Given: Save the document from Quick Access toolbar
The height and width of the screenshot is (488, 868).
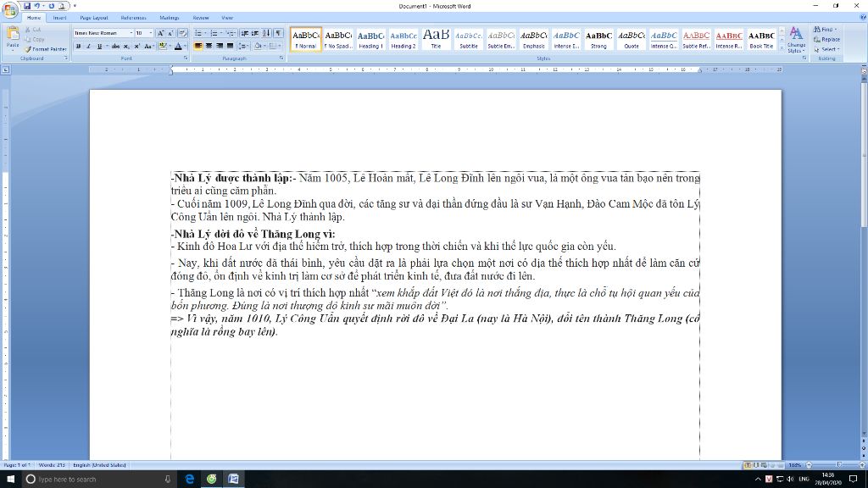Looking at the screenshot, I should point(26,6).
